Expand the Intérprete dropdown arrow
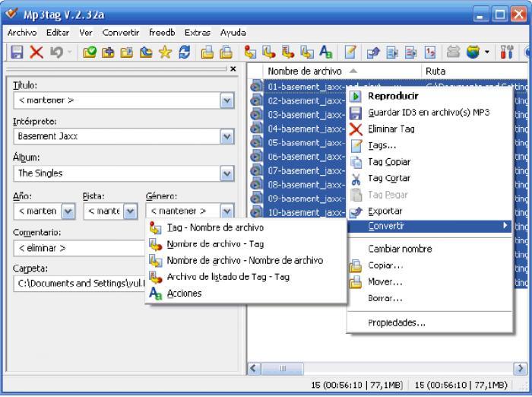The image size is (532, 397). [x=227, y=137]
